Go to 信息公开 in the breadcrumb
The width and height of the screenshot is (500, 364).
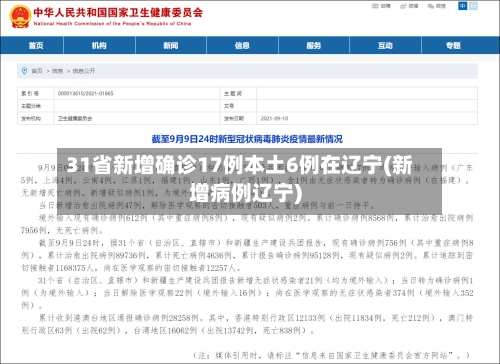pos(84,71)
